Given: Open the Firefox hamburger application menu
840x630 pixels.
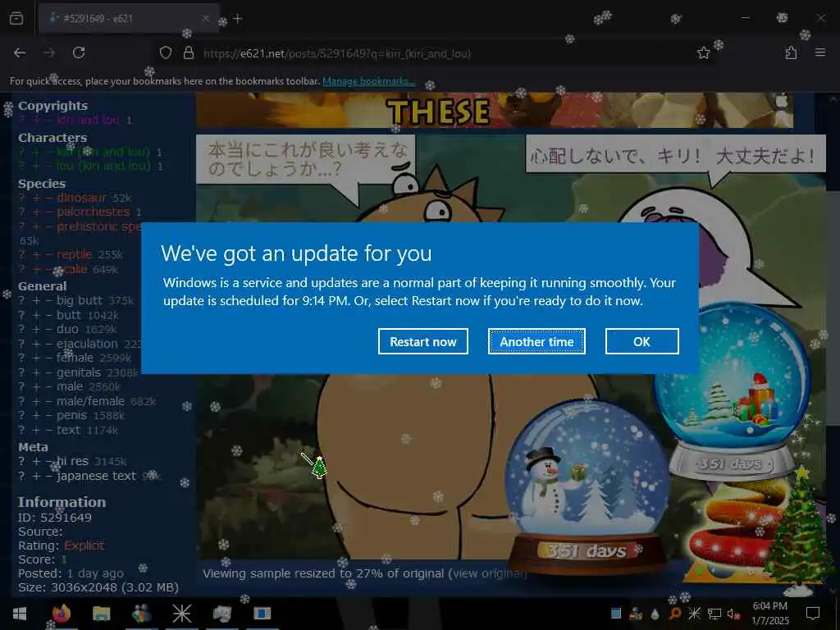Looking at the screenshot, I should (x=820, y=52).
